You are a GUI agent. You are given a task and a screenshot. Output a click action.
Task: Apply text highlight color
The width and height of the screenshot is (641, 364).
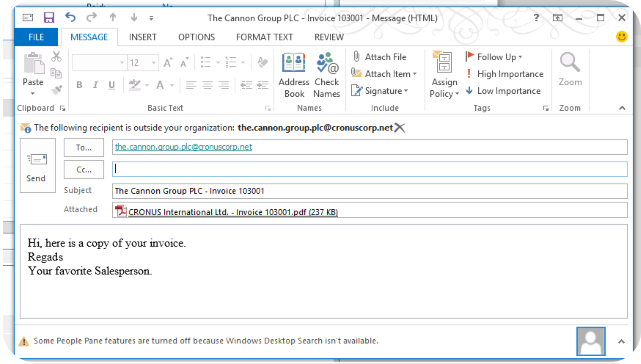[134, 85]
